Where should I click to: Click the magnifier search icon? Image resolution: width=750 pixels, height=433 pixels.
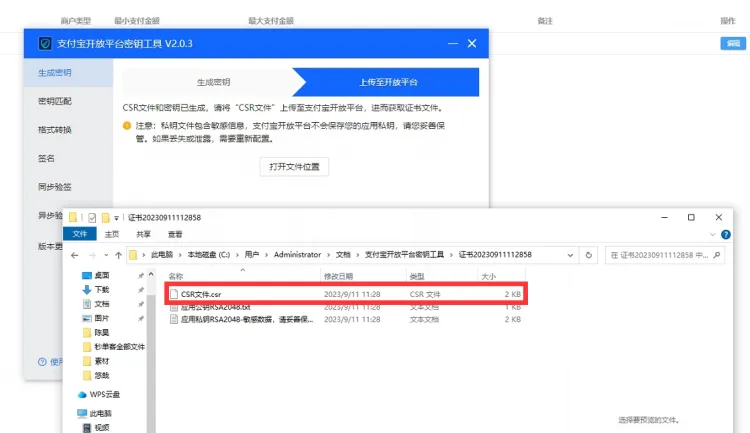pos(717,255)
